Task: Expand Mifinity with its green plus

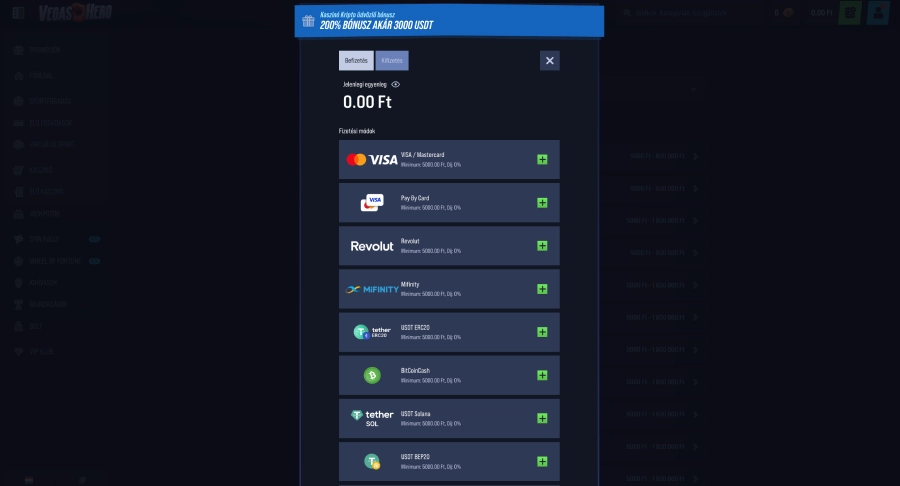Action: click(542, 289)
